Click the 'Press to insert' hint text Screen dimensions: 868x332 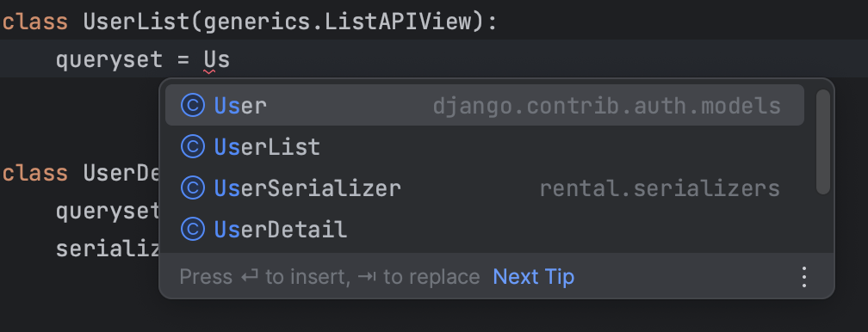[329, 277]
